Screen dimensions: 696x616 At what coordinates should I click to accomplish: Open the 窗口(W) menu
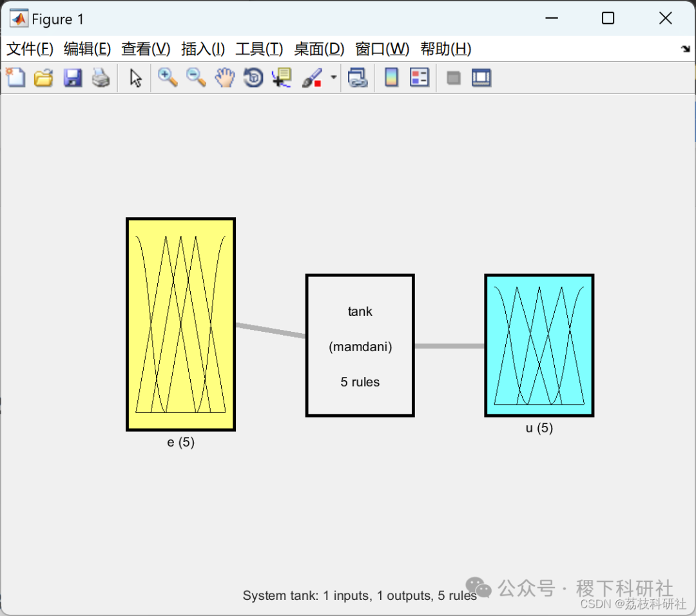(x=382, y=49)
